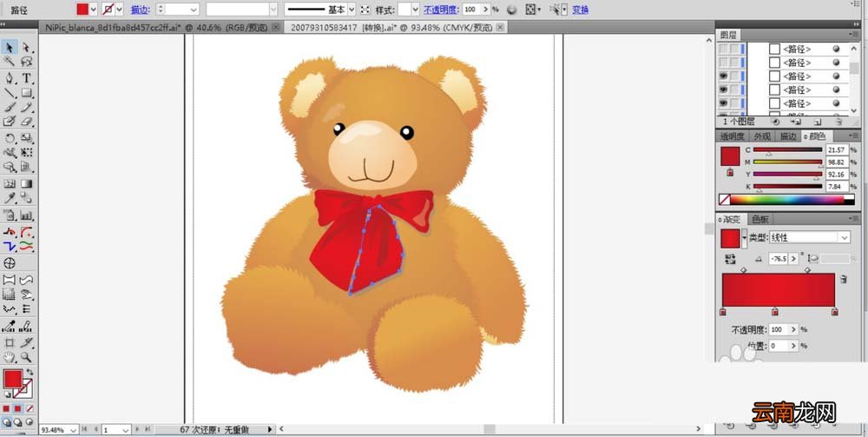Click the gradient fill preview swatch
868x437 pixels.
[x=730, y=238]
